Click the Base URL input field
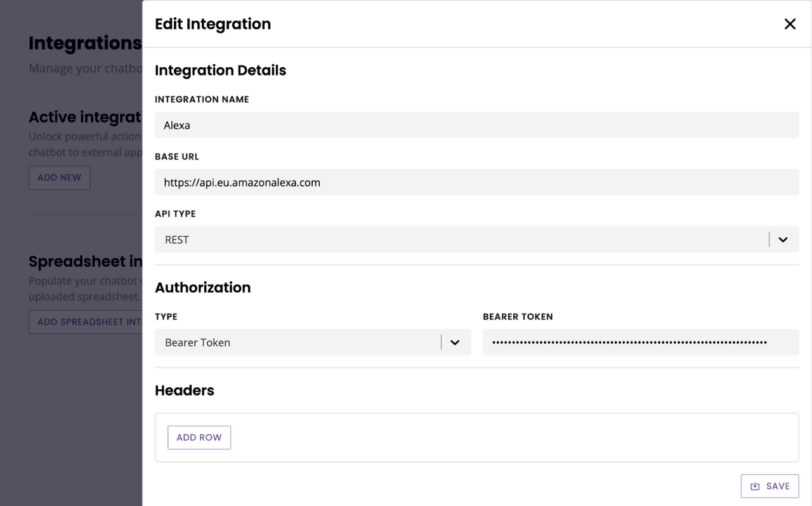 (x=476, y=182)
